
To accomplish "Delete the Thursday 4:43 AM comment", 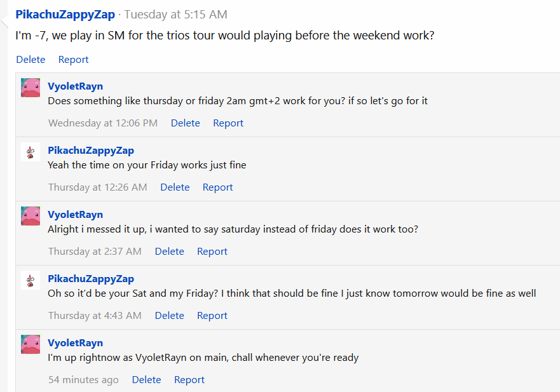I will 169,315.
